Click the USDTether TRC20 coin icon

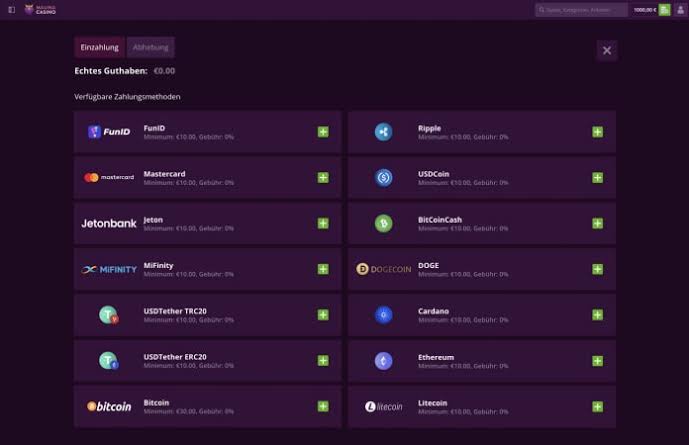[109, 315]
